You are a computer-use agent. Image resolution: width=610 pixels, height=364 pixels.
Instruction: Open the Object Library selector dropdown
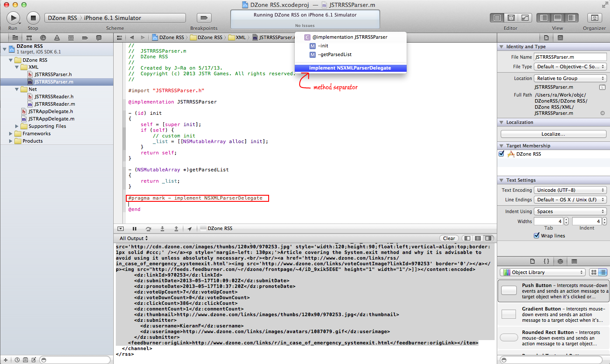[x=543, y=272]
